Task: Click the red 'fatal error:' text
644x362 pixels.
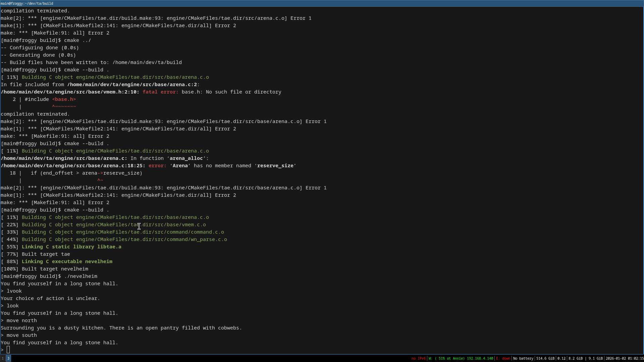Action: [160, 92]
